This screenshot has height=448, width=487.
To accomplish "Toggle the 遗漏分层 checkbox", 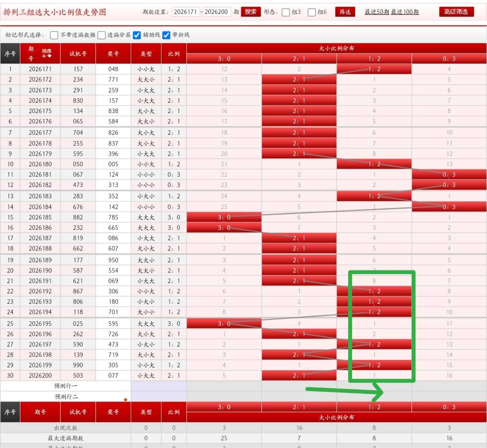I will [101, 35].
